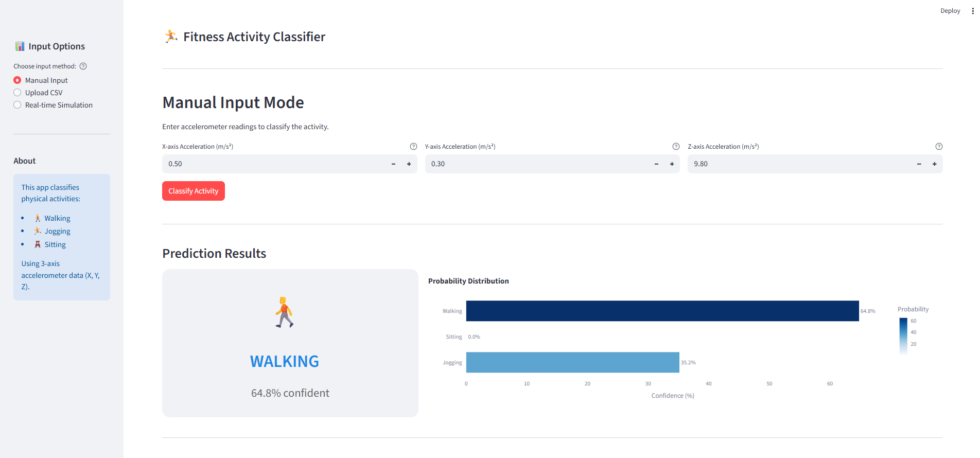Viewport: 980px width, 458px height.
Task: Click the Classify Activity button
Action: (194, 191)
